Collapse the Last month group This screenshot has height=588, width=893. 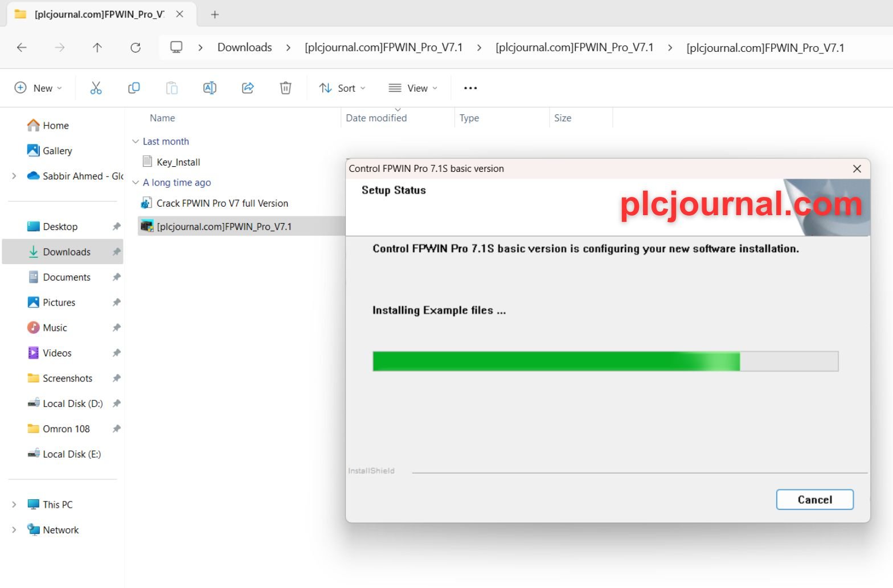tap(136, 141)
